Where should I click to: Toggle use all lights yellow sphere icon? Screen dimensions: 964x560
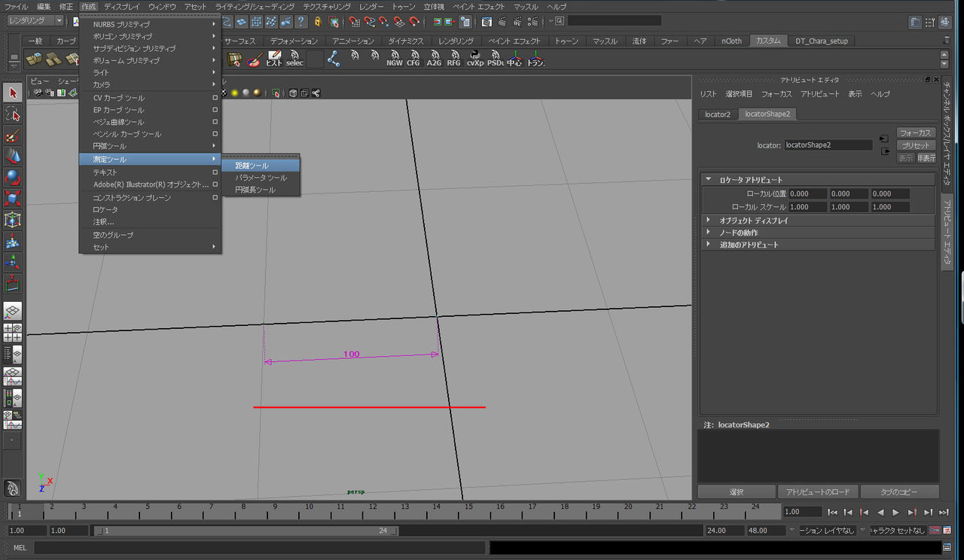click(235, 93)
